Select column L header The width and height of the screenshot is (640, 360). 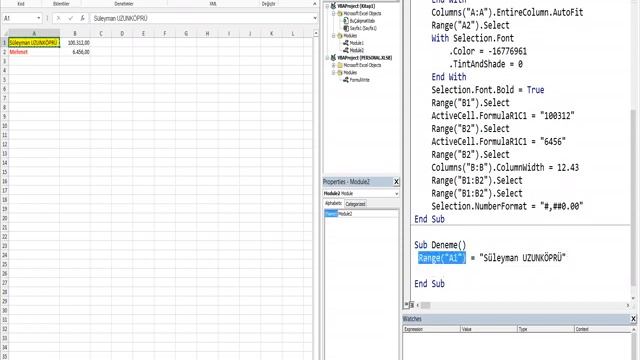tap(293, 33)
